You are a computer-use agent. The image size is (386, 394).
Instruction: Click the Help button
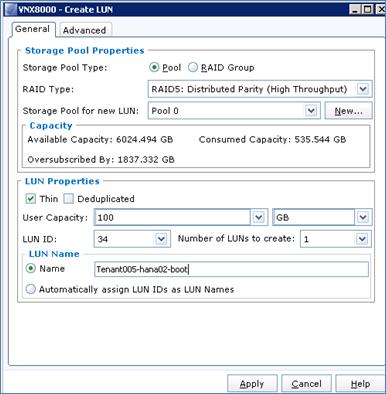pos(360,384)
